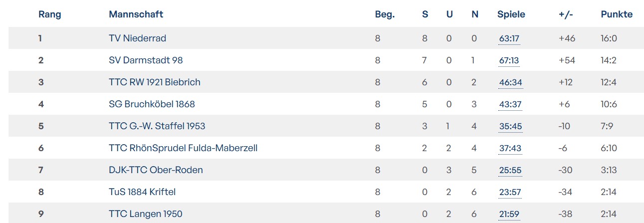
Task: Select TuS 1884 Kriftel team link
Action: coord(142,192)
